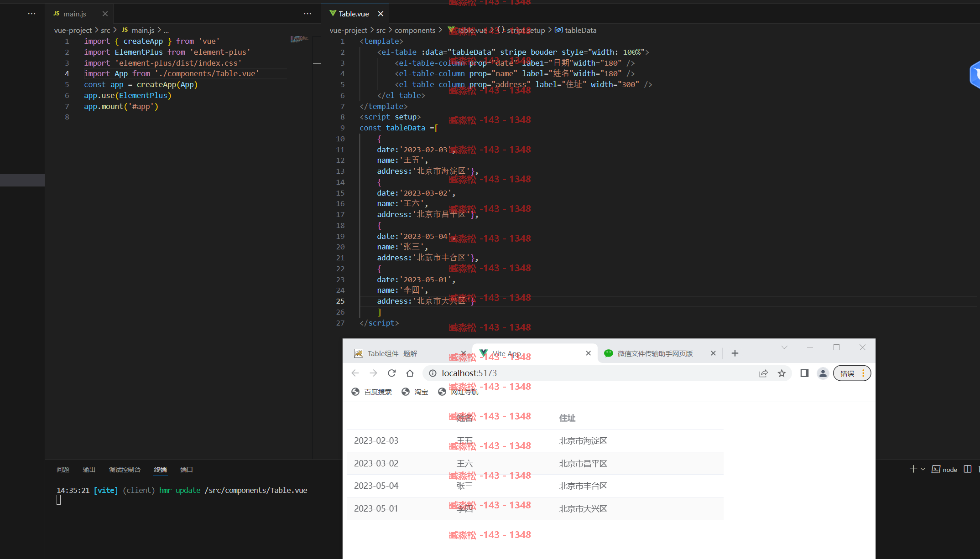Switch to the main.js tab

click(x=75, y=14)
